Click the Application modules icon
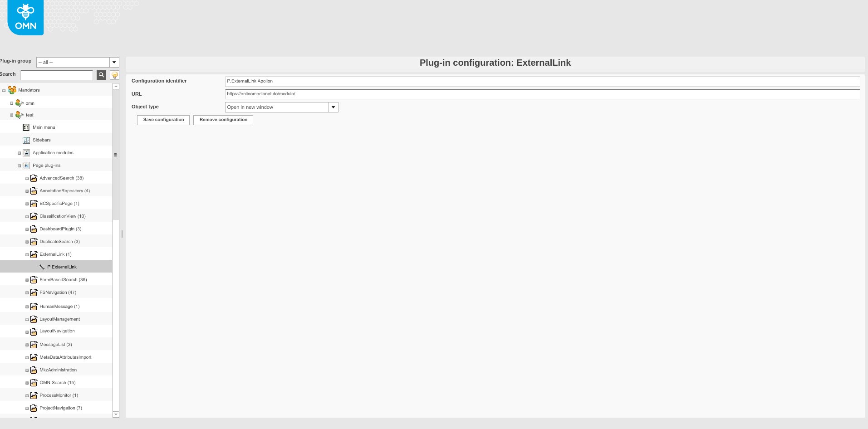The height and width of the screenshot is (429, 868). 26,153
